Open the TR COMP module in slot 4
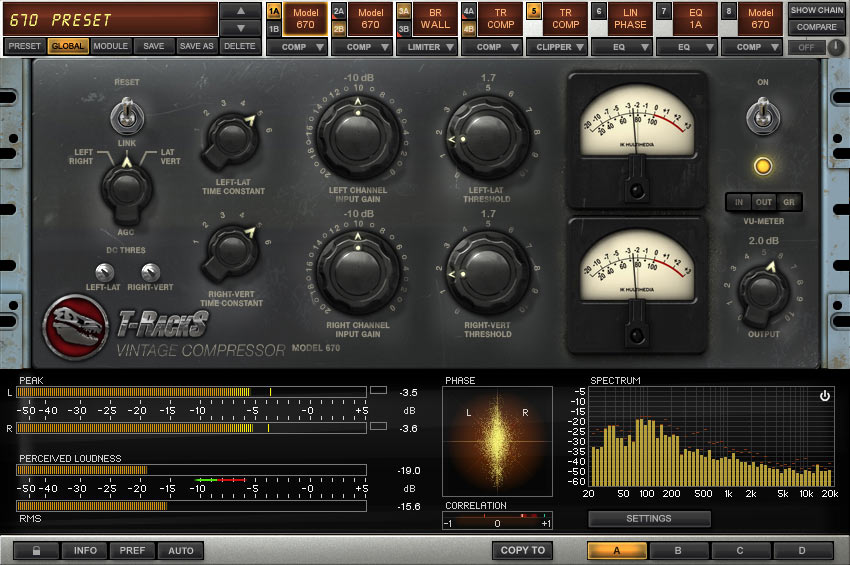The height and width of the screenshot is (565, 850). [x=500, y=19]
